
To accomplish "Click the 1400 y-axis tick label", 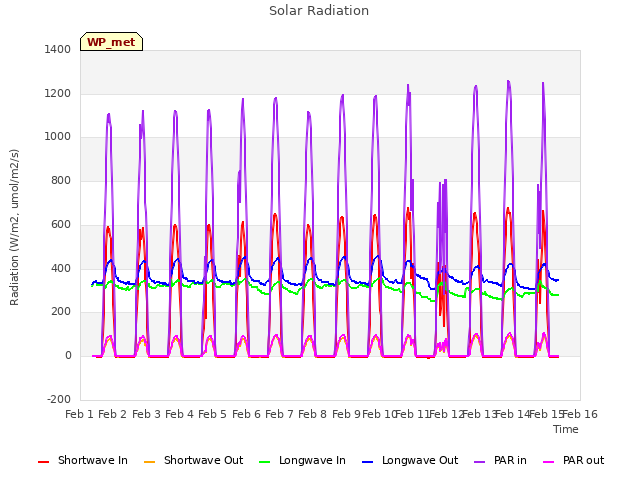I will tap(58, 49).
